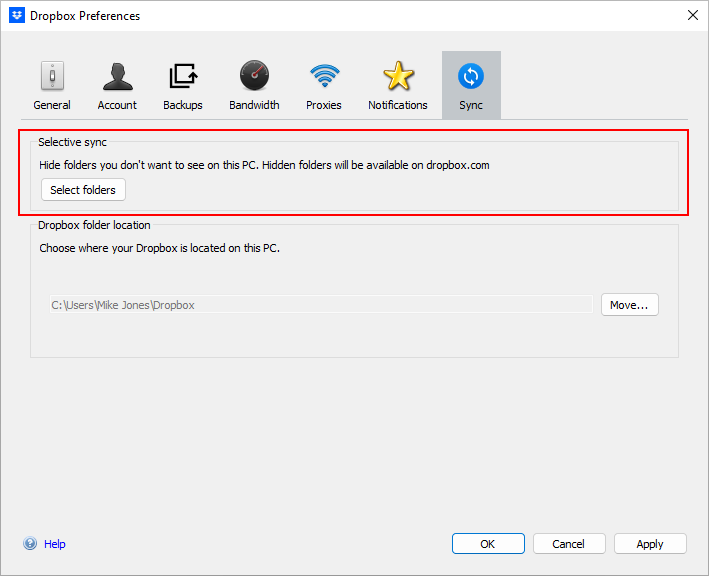Switch to the General tab label
Viewport: 709px width, 576px height.
52,105
